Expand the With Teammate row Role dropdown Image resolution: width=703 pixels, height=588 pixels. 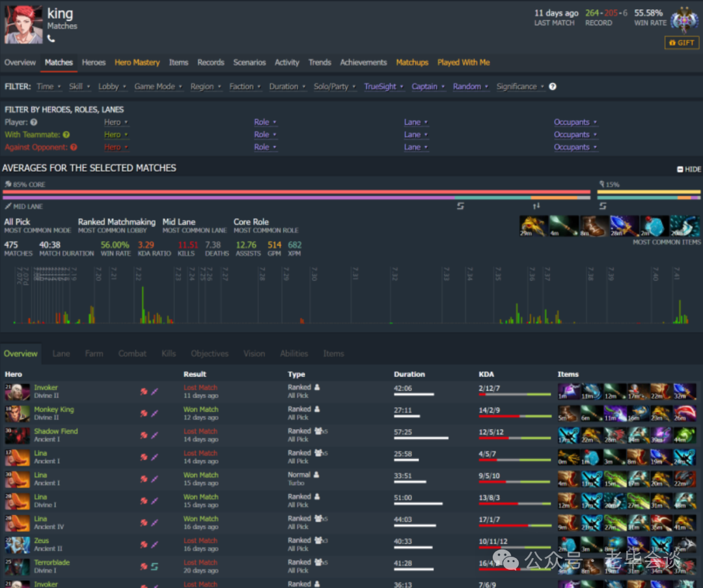pyautogui.click(x=266, y=135)
